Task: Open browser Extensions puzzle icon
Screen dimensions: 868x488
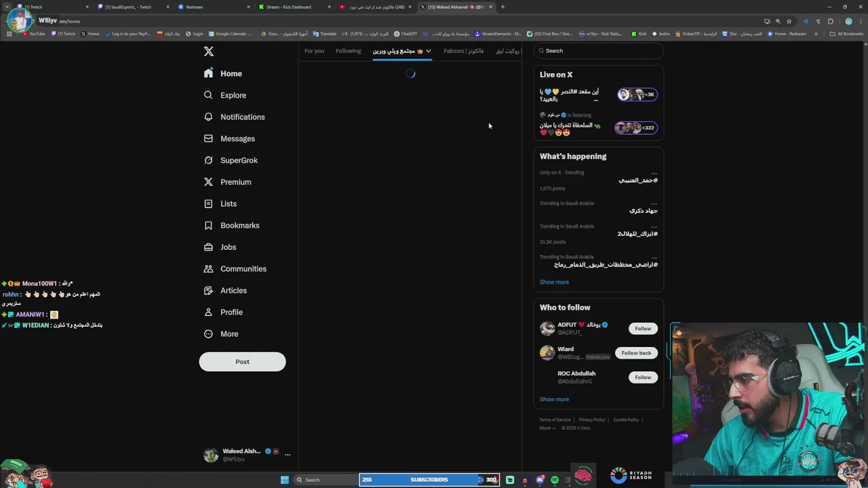Action: tap(831, 21)
